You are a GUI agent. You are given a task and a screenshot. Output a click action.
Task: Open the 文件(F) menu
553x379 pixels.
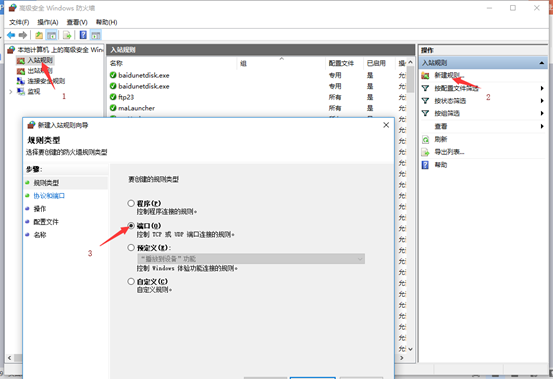19,22
